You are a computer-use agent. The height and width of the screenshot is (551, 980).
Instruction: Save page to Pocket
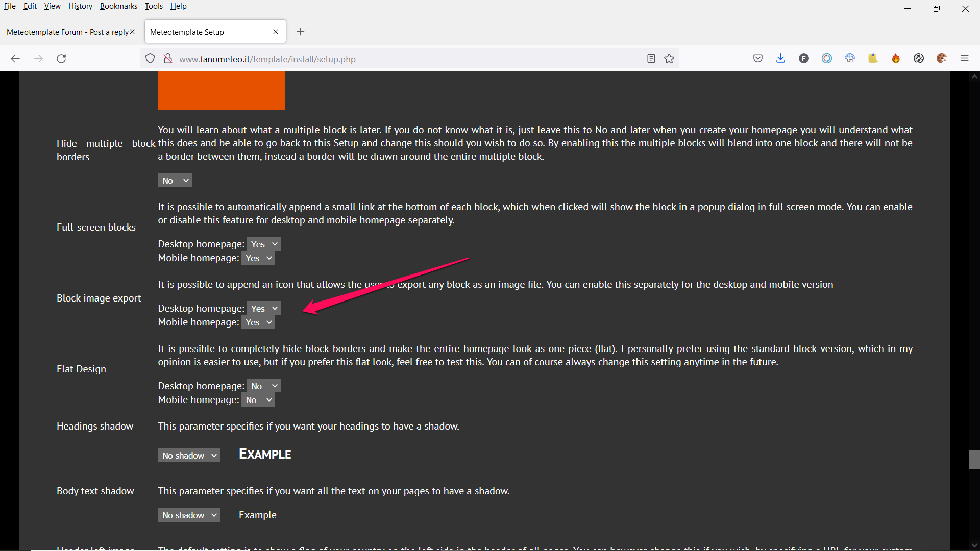tap(758, 59)
